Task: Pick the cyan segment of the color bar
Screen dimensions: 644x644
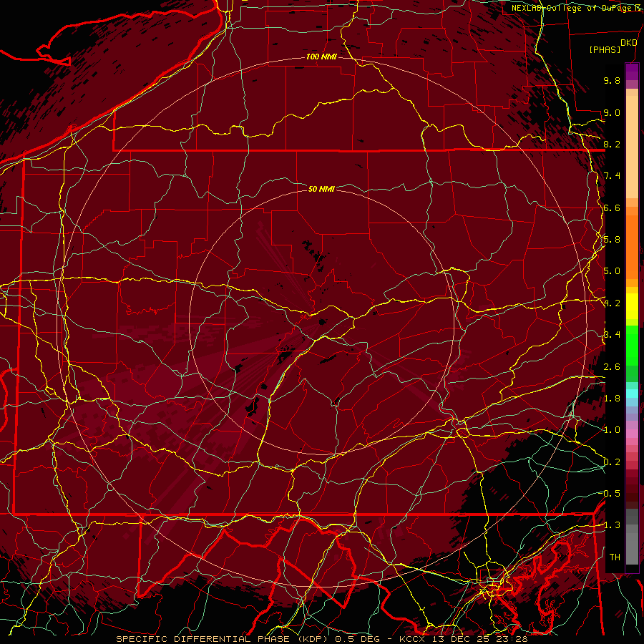Action: [x=632, y=394]
